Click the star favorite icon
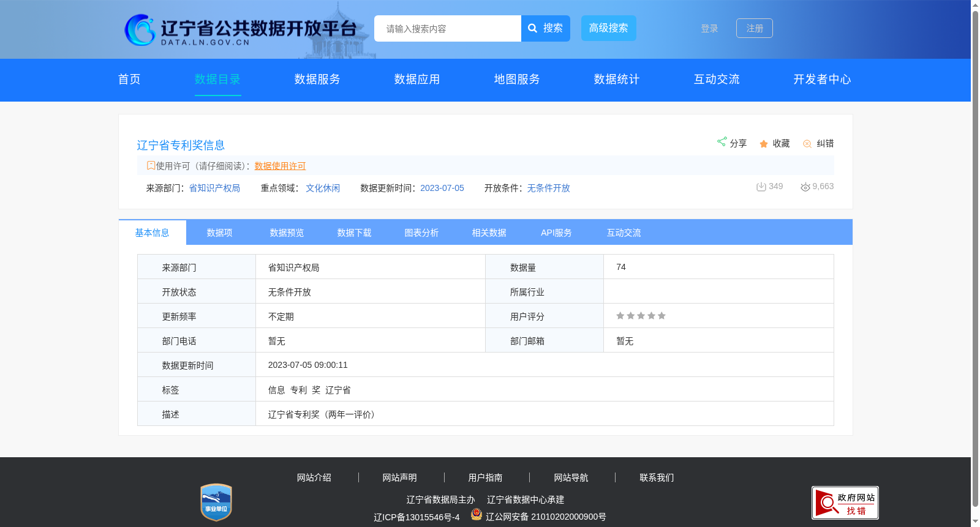Viewport: 980px width, 527px height. pyautogui.click(x=764, y=144)
